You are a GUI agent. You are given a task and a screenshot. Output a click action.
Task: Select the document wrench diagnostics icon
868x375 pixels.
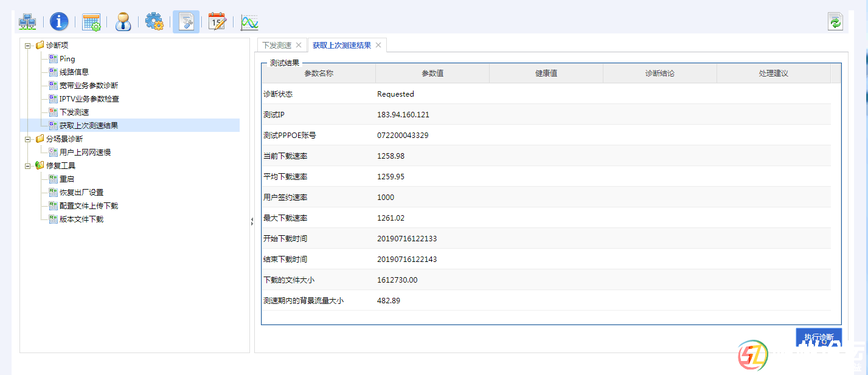point(186,22)
